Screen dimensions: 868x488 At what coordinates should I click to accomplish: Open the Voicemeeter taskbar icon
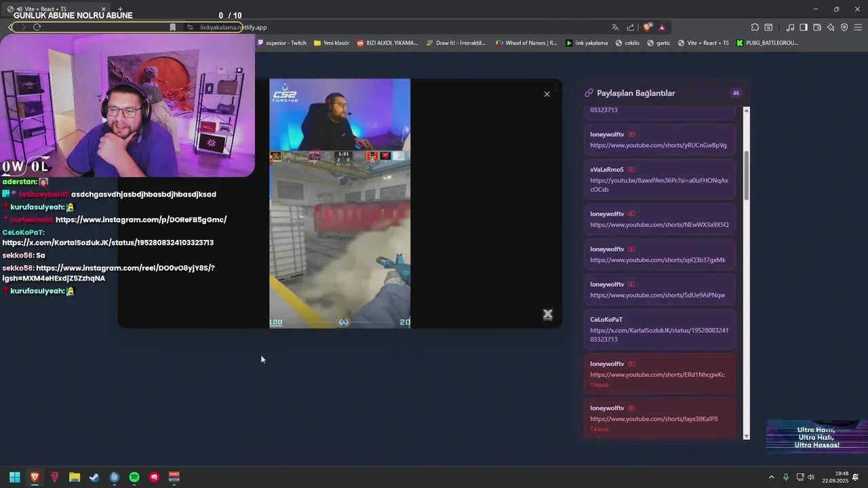click(174, 477)
